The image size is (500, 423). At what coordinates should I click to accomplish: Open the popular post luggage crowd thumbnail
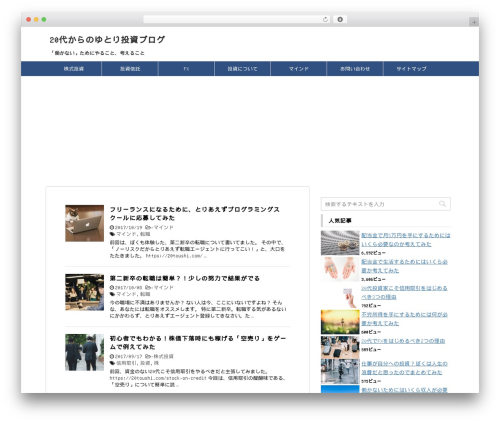340,348
